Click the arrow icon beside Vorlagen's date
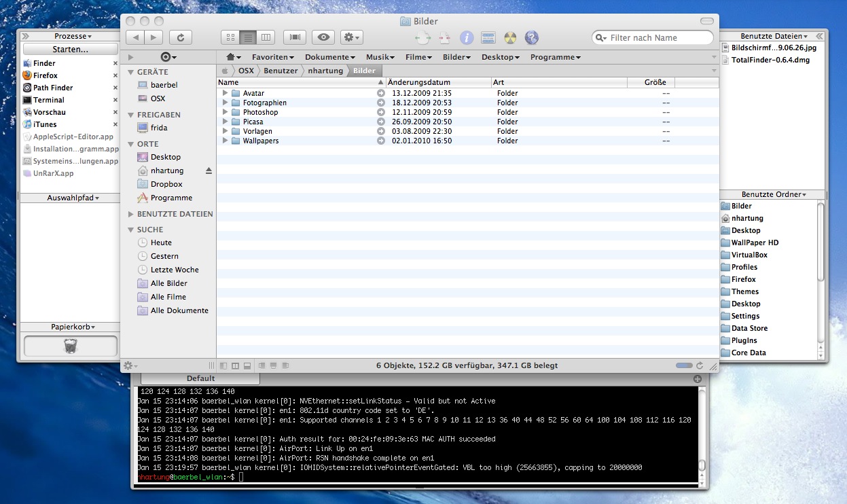The image size is (847, 504). (x=381, y=131)
